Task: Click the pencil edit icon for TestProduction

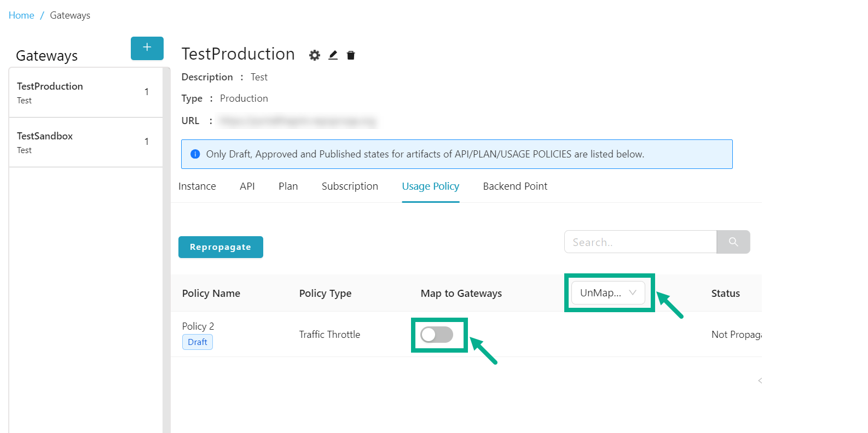Action: point(333,55)
